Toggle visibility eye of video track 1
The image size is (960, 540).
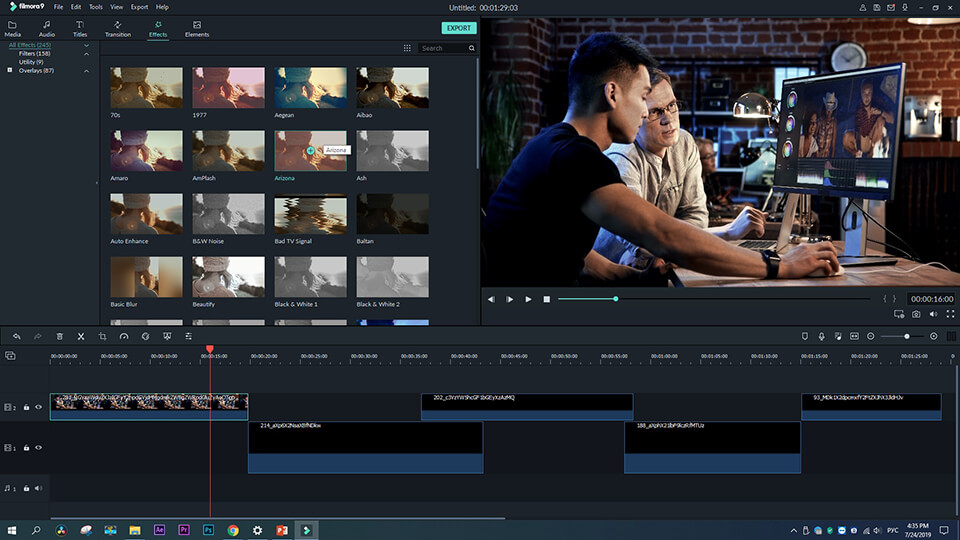tap(39, 448)
